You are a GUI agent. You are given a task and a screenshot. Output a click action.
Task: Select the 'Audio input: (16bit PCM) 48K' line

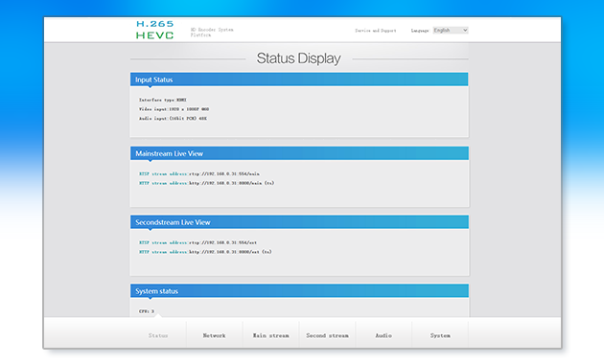(x=173, y=119)
